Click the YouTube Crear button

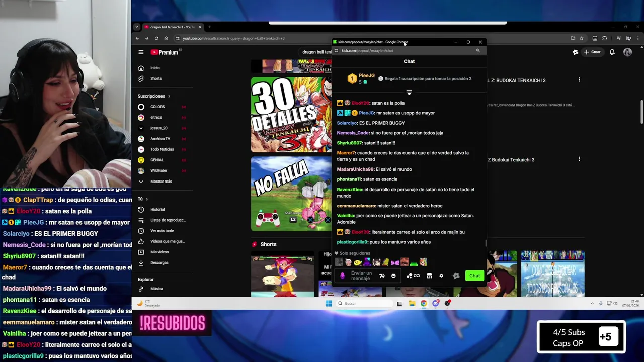click(592, 52)
